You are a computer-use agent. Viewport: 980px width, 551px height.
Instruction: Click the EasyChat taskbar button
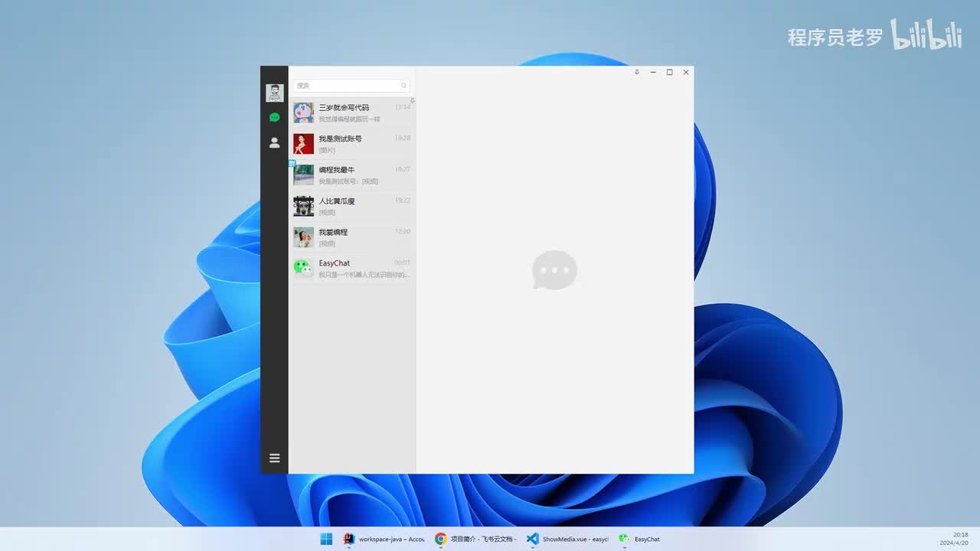pos(639,539)
